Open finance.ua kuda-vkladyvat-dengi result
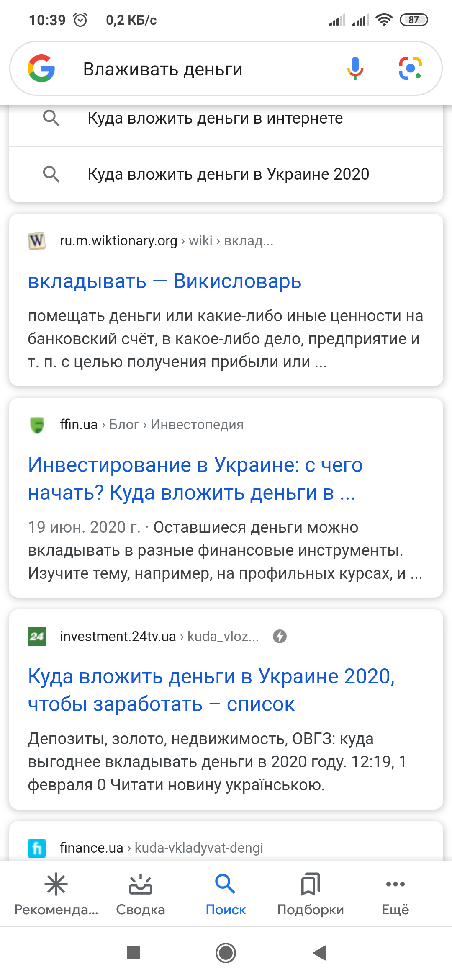The height and width of the screenshot is (980, 452). (x=162, y=848)
